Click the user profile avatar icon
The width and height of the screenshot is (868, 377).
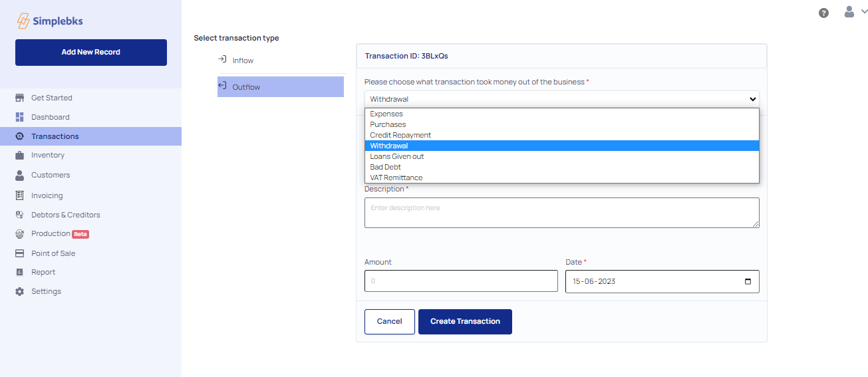tap(849, 11)
